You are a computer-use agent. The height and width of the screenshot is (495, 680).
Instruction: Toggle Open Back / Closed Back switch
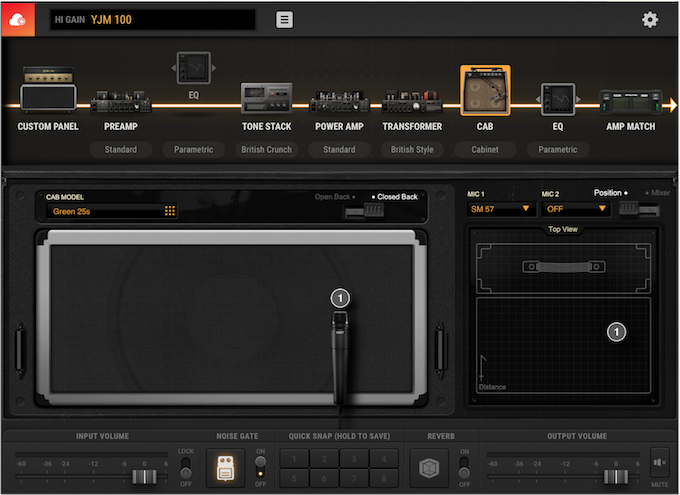pyautogui.click(x=364, y=211)
